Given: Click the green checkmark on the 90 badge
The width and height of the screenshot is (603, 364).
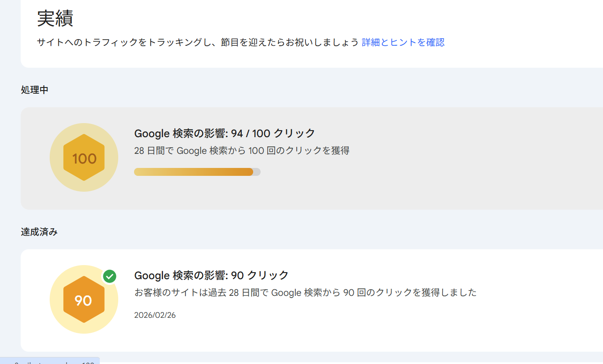Looking at the screenshot, I should click(x=109, y=277).
